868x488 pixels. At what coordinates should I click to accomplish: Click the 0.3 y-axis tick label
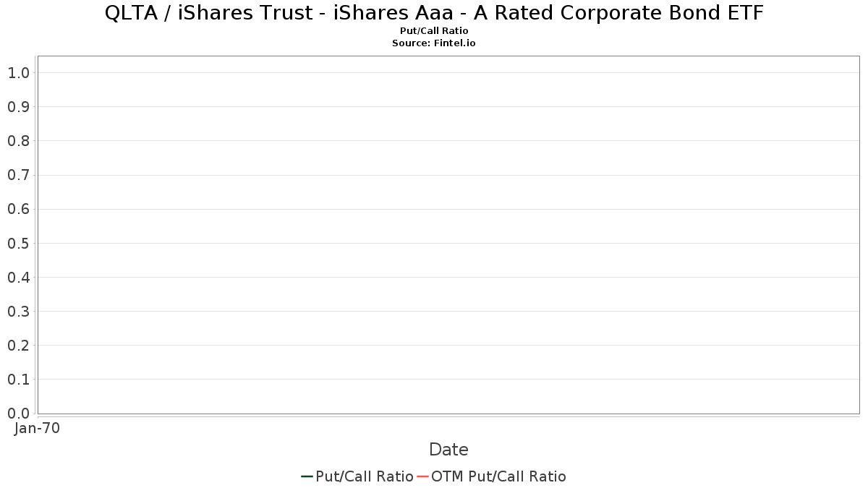(19, 312)
